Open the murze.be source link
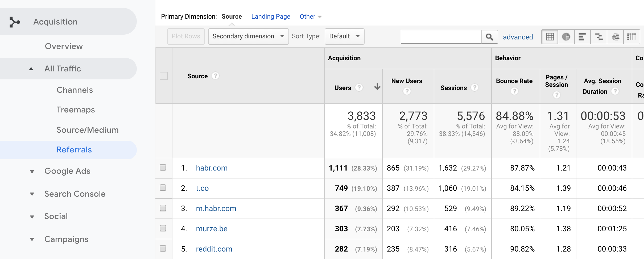The image size is (644, 259). [212, 229]
